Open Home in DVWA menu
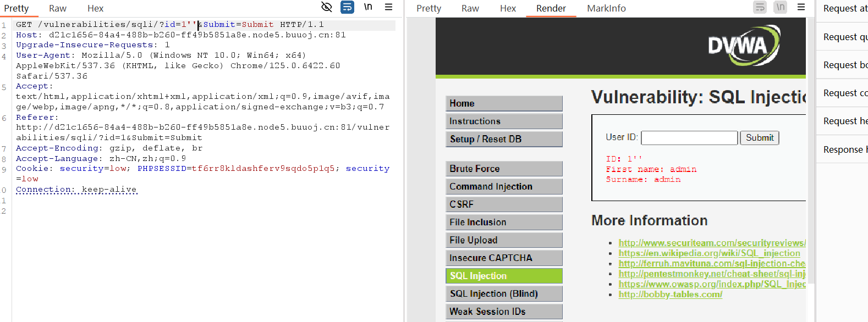Screen dimensions: 868x322 [504, 103]
